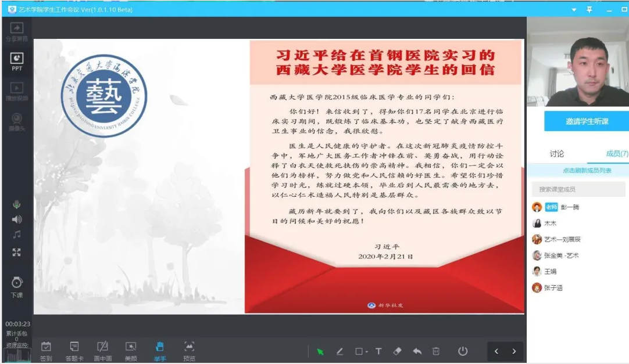
Task: Toggle fullscreen expand icon in left sidebar
Action: [x=17, y=252]
